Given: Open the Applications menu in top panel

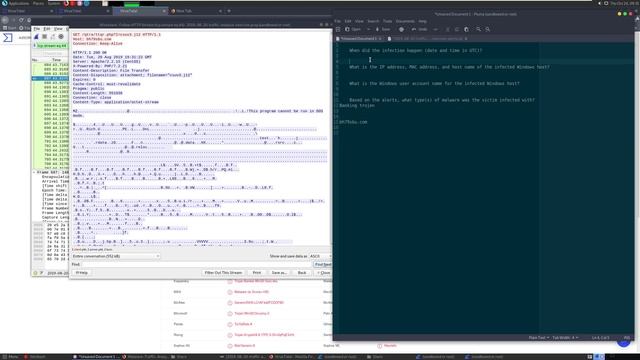Looking at the screenshot, I should (x=15, y=3).
